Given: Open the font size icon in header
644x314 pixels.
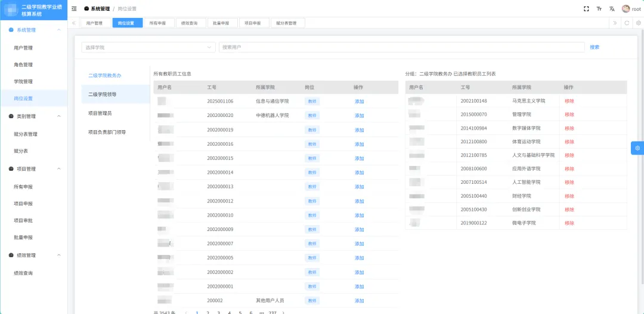Looking at the screenshot, I should click(x=599, y=8).
